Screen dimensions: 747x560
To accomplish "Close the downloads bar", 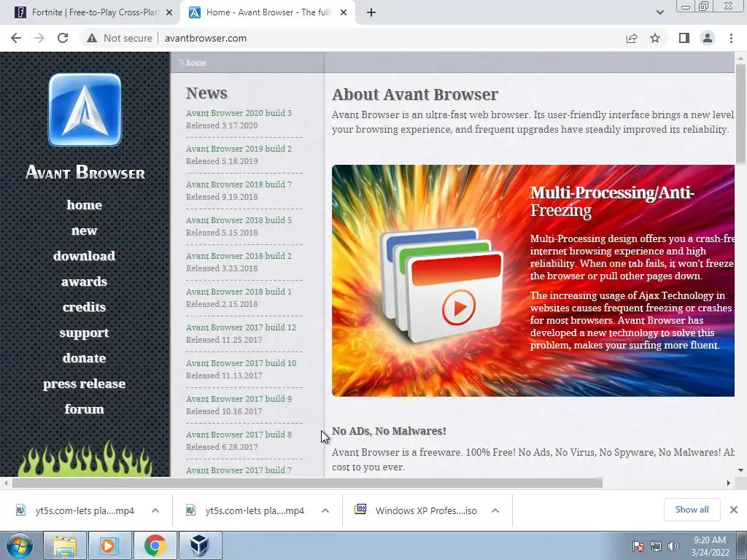I will click(x=734, y=510).
